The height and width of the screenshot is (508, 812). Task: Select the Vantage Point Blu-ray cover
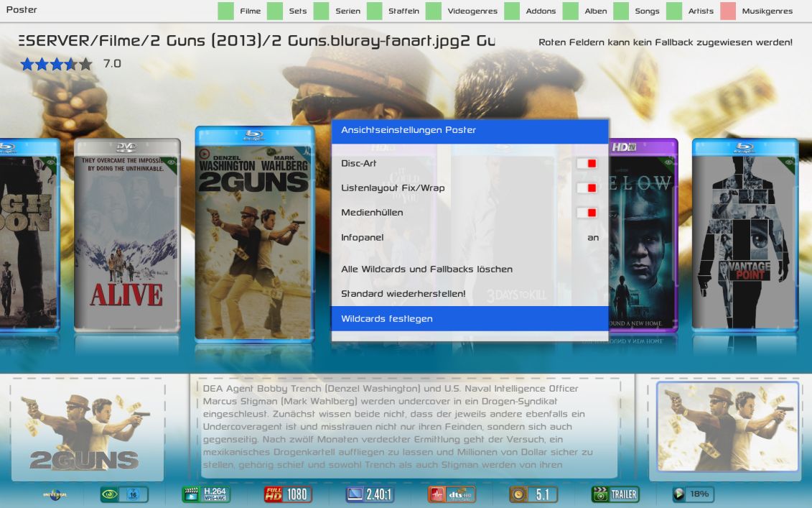coord(745,234)
